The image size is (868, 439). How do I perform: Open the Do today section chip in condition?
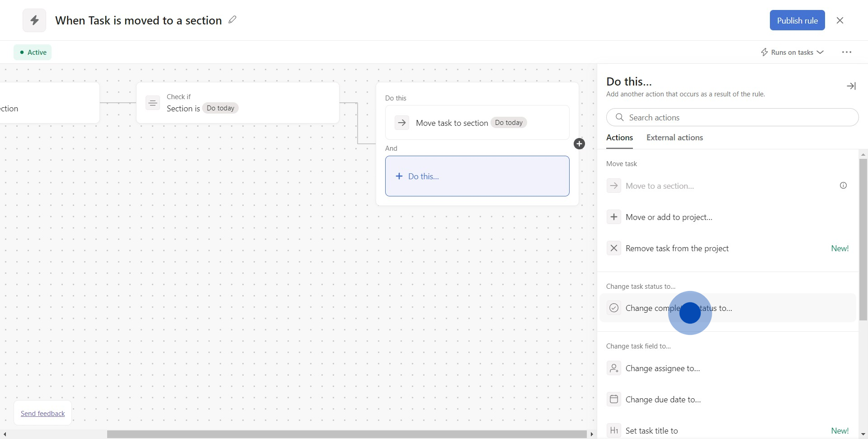[220, 108]
